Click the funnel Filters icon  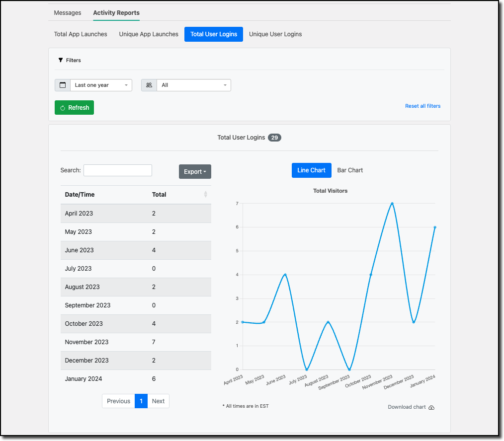pos(61,60)
